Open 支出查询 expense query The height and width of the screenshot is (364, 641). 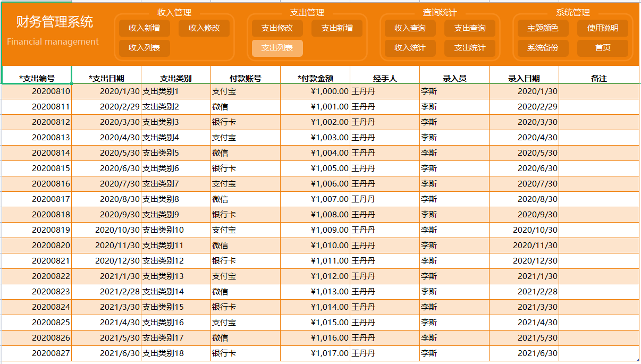click(x=471, y=28)
